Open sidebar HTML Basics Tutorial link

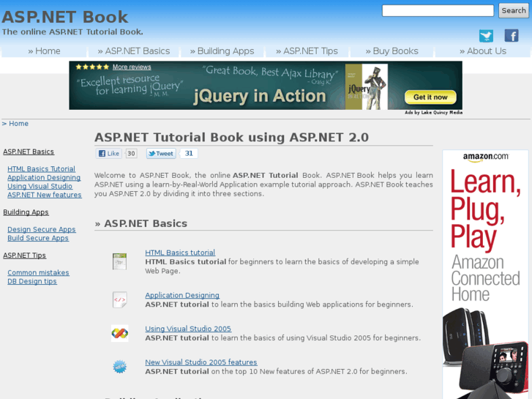(x=42, y=169)
